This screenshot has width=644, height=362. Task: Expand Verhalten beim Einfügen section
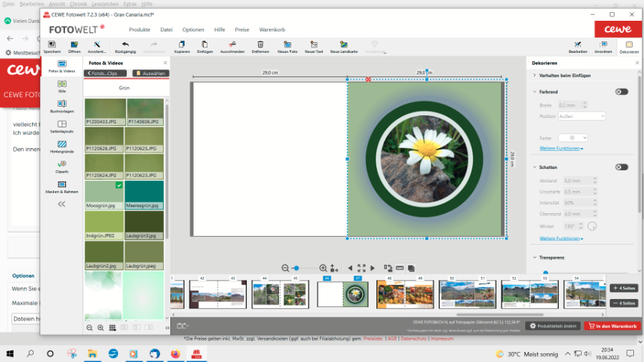565,75
